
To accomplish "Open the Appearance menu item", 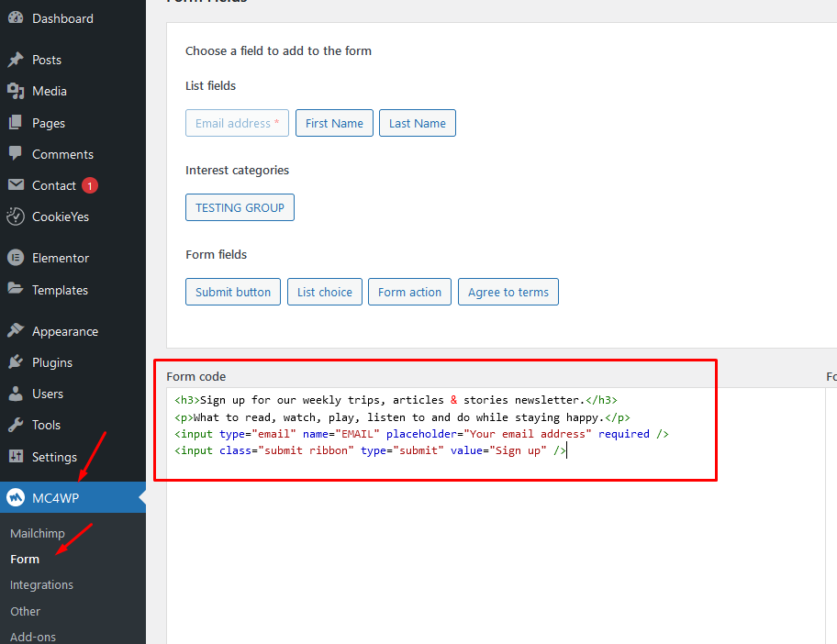I will click(64, 331).
